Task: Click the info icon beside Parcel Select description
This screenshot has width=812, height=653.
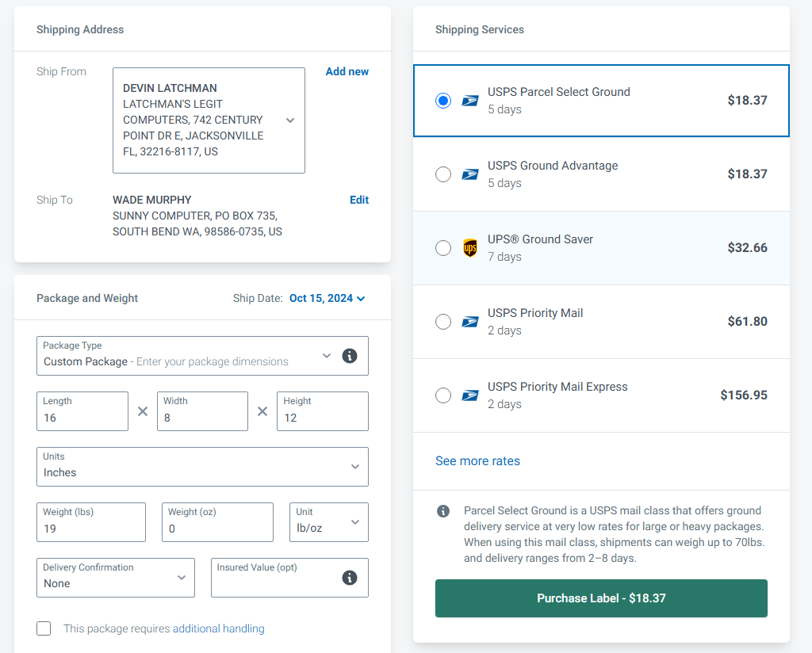Action: coord(443,511)
